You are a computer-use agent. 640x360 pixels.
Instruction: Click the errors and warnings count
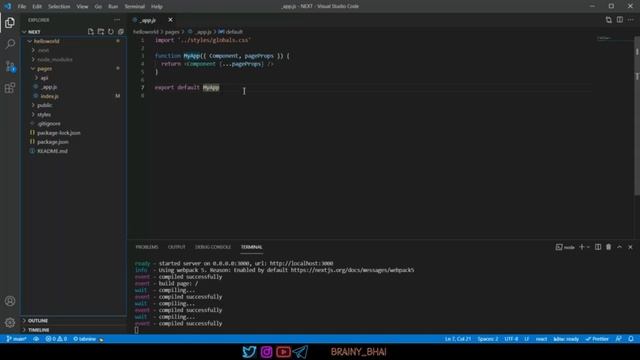(x=56, y=339)
